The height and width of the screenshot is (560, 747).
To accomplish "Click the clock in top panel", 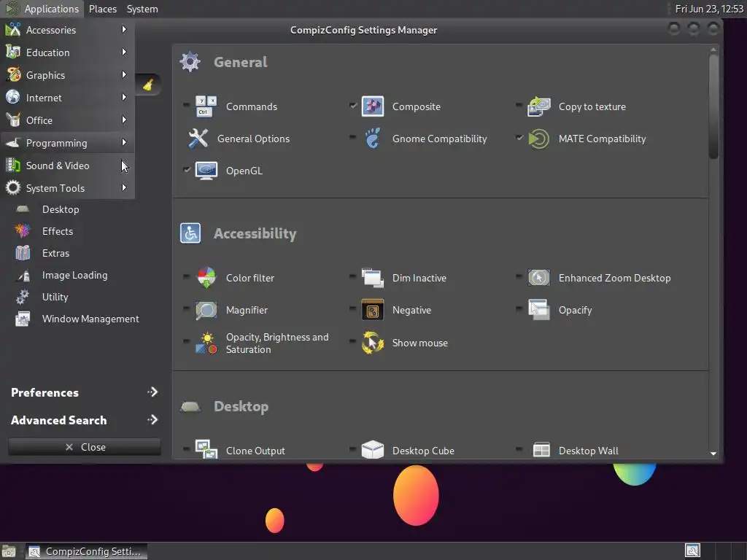I will click(709, 9).
